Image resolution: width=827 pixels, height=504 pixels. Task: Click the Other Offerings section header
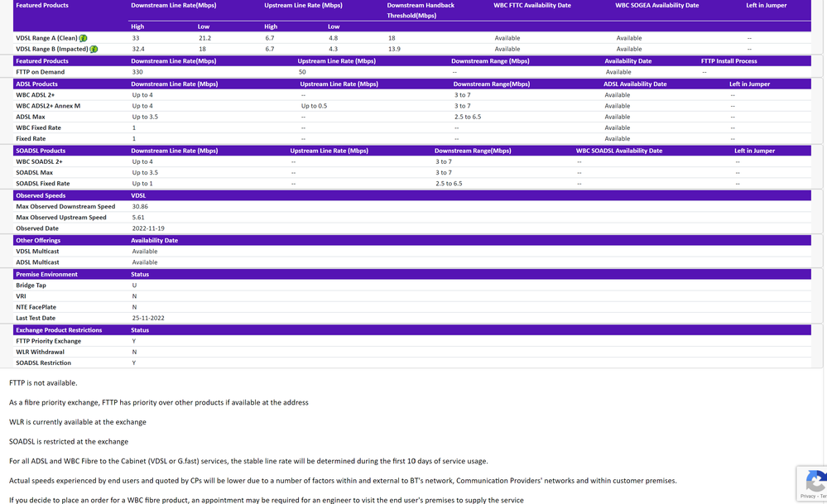pos(38,240)
